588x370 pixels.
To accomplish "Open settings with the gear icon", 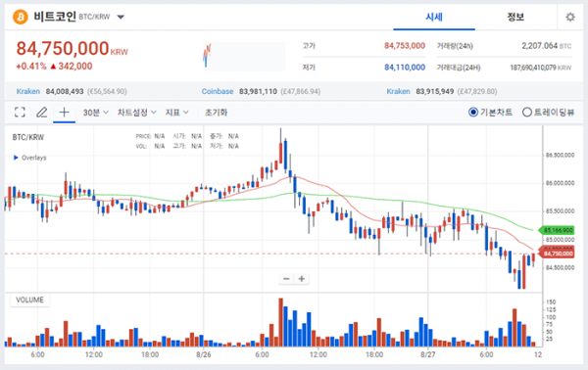I will tap(570, 17).
